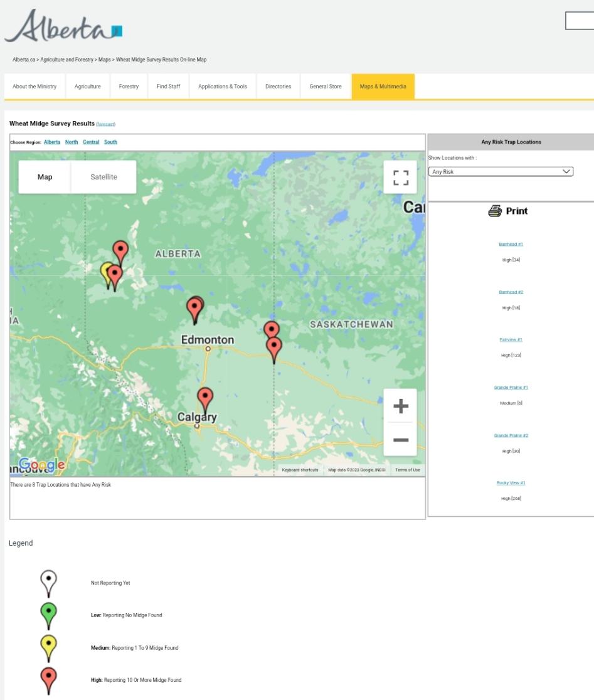Open the forecast link
Screen dimensions: 594x700
105,124
